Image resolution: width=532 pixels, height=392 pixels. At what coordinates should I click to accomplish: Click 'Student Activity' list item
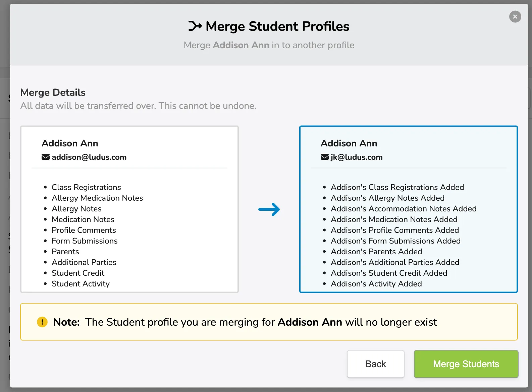(x=81, y=284)
